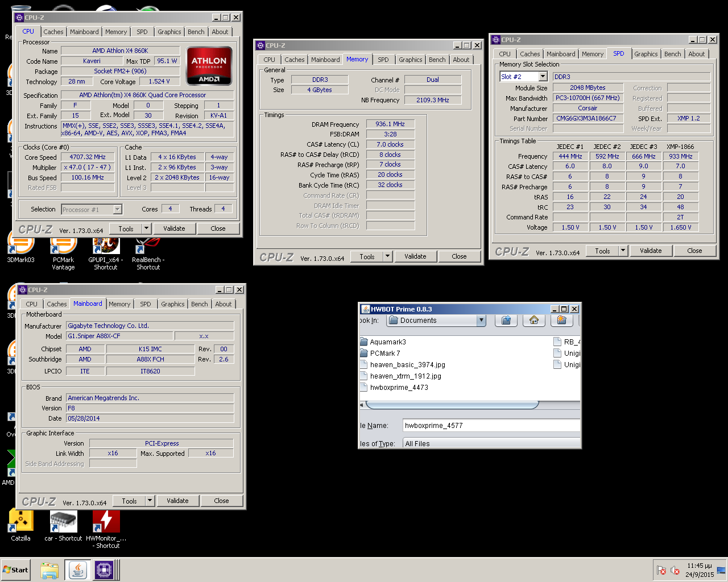Click the Start button on taskbar
Viewport: 728px width, 582px height.
[16, 569]
